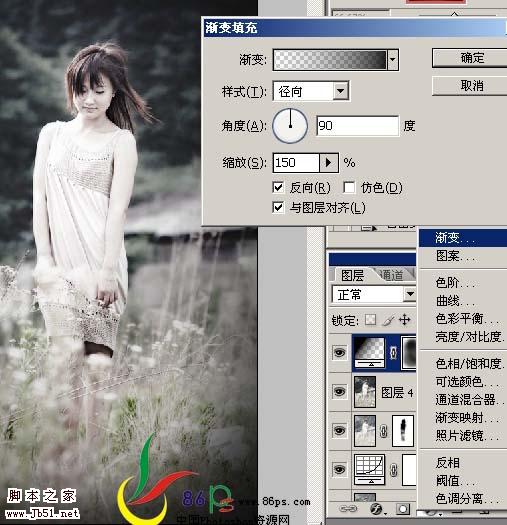
Task: Choose 色调分离 from the menu
Action: click(463, 499)
